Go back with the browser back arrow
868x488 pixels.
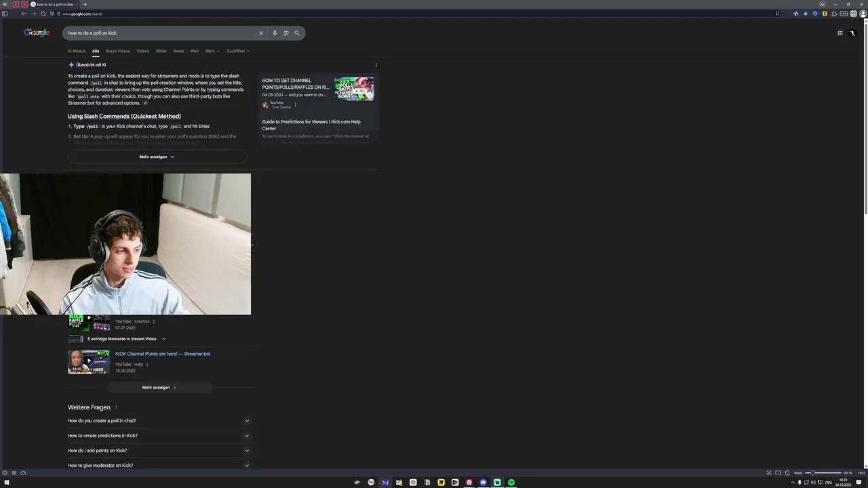coord(24,14)
